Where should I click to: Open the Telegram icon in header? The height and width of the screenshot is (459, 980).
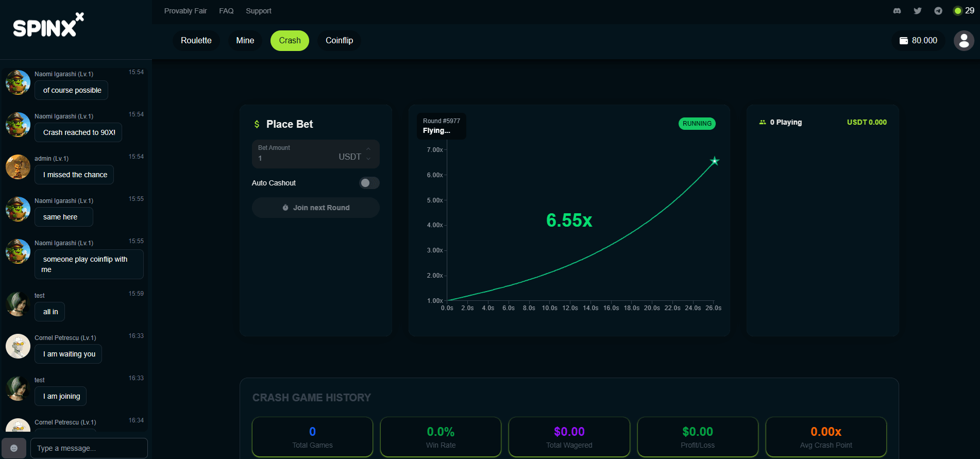coord(938,11)
